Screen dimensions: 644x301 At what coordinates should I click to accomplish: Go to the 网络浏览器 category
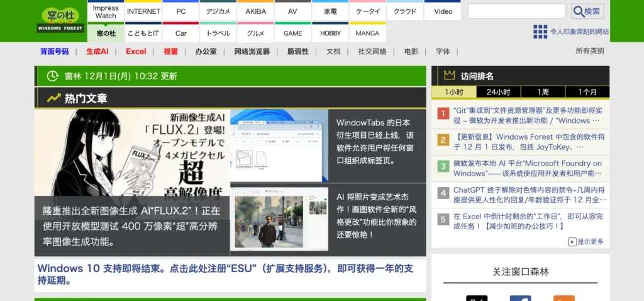(x=252, y=52)
